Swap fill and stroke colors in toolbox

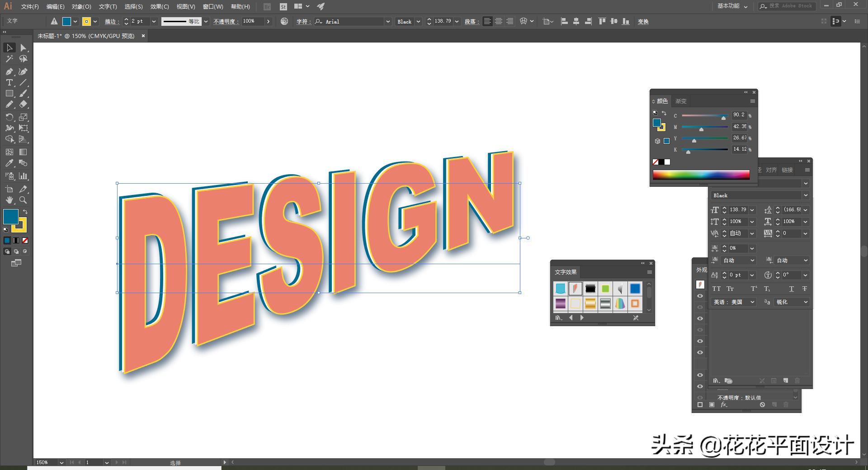point(25,212)
